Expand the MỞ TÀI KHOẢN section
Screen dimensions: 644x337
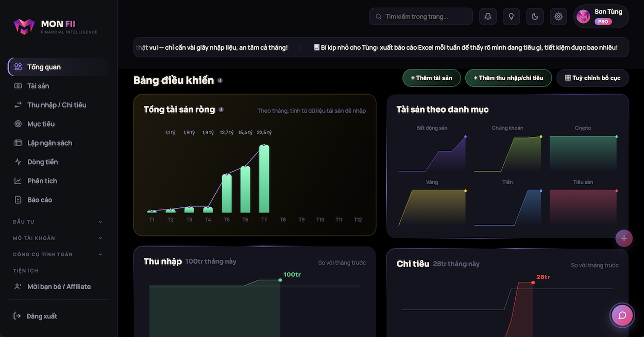pos(58,238)
